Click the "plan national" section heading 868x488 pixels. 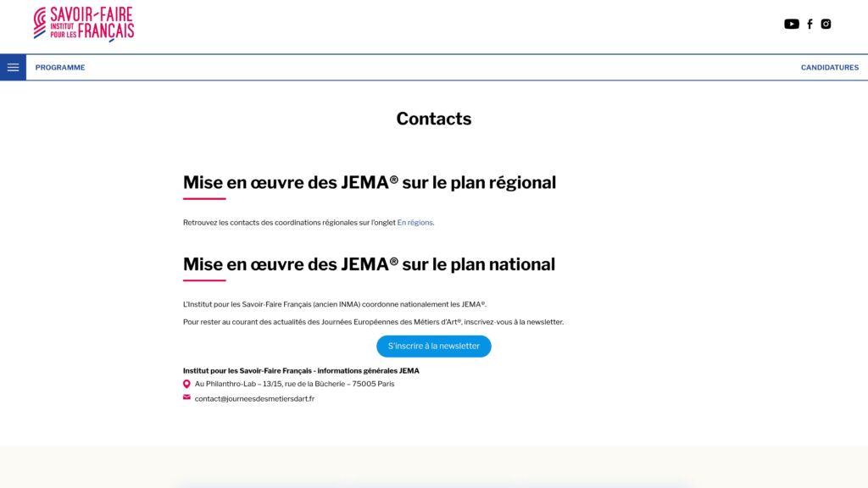pos(369,264)
